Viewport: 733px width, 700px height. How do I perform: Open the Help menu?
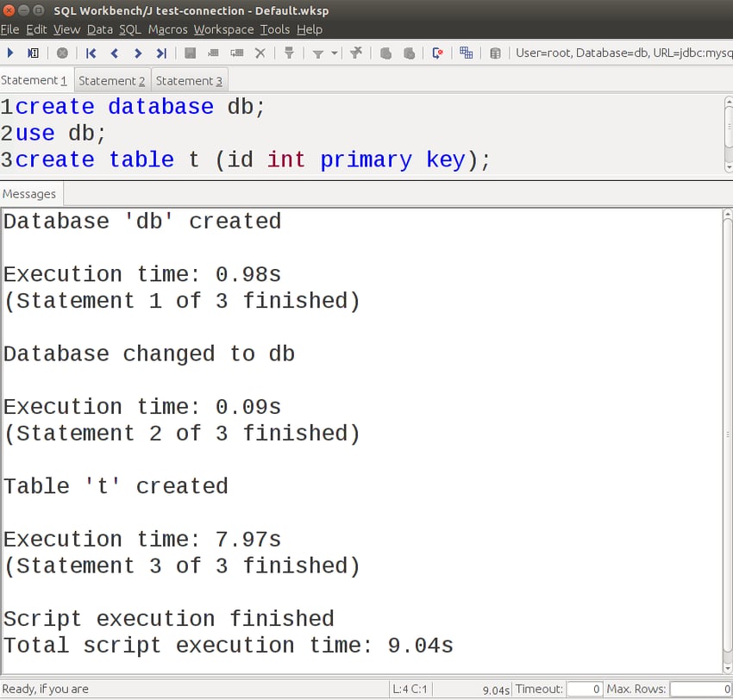(x=310, y=29)
